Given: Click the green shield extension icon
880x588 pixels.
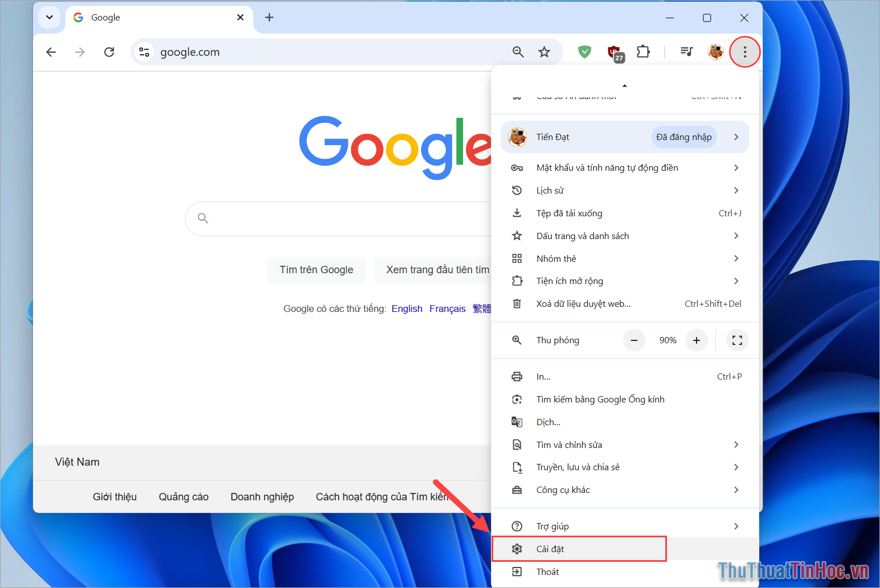Looking at the screenshot, I should (584, 52).
